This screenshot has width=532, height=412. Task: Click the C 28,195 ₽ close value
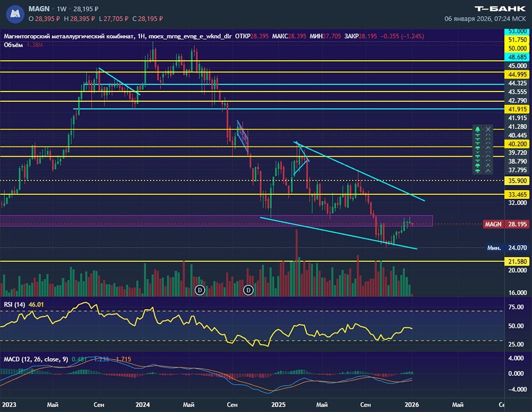147,19
